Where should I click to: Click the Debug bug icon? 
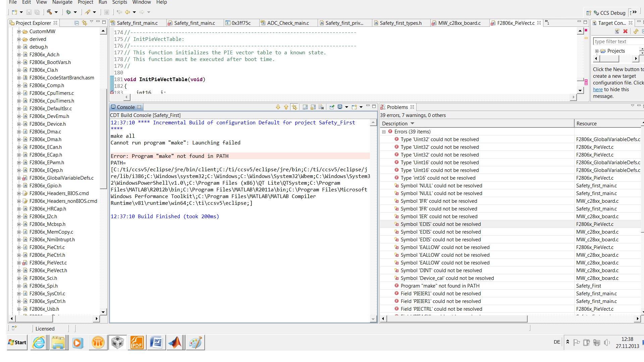coord(68,12)
